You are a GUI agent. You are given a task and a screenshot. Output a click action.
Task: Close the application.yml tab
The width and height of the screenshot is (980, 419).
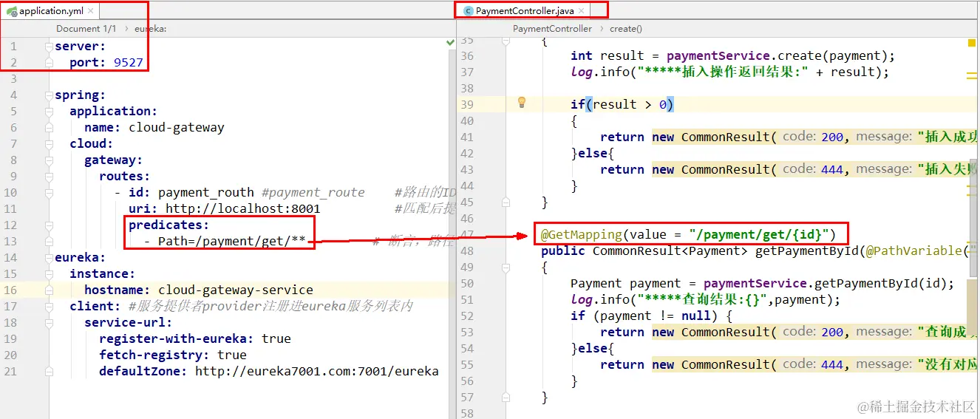[x=91, y=11]
